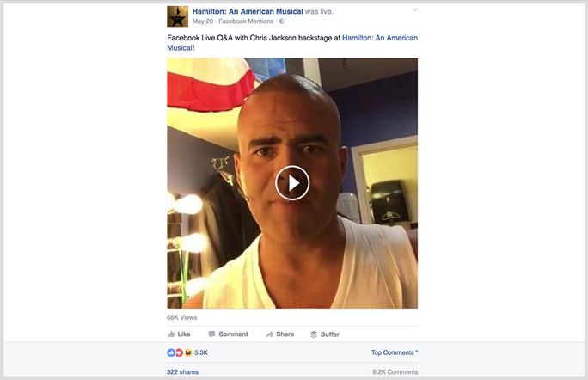Click the Comment speech bubble icon
The width and height of the screenshot is (588, 380).
(x=211, y=334)
